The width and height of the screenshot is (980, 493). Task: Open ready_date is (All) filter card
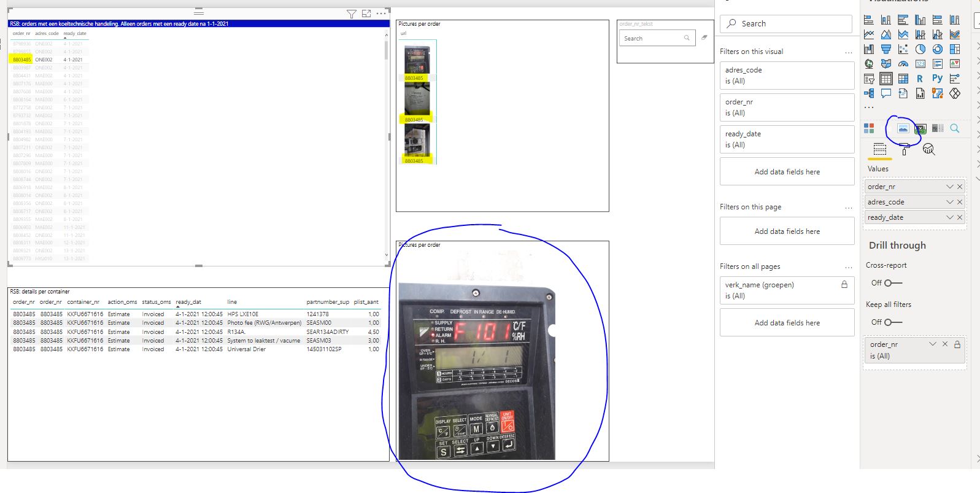pos(787,139)
